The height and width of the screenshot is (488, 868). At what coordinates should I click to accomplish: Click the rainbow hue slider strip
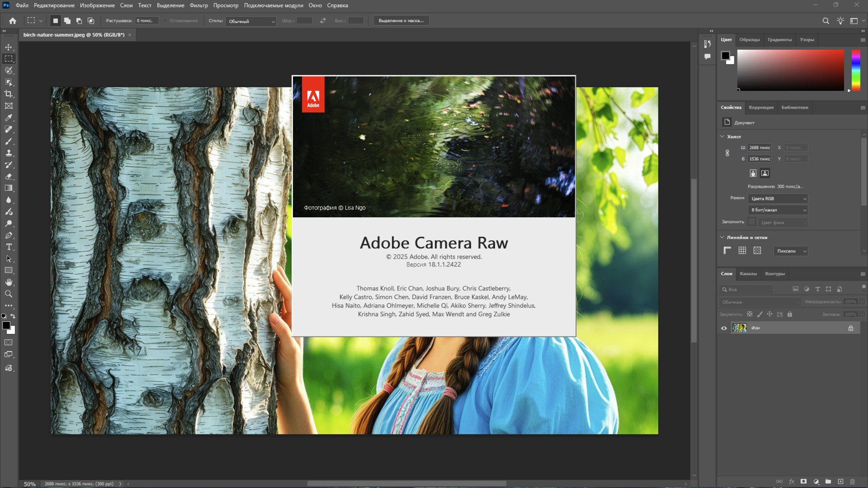point(856,70)
